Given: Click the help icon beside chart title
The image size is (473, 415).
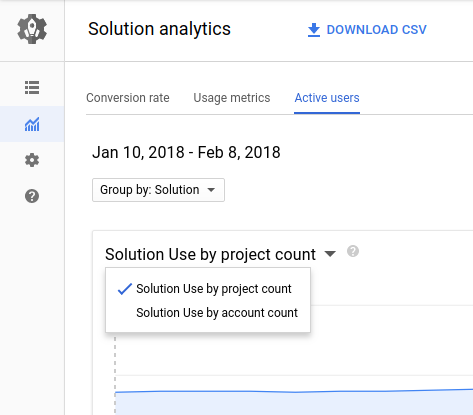Looking at the screenshot, I should tap(353, 251).
